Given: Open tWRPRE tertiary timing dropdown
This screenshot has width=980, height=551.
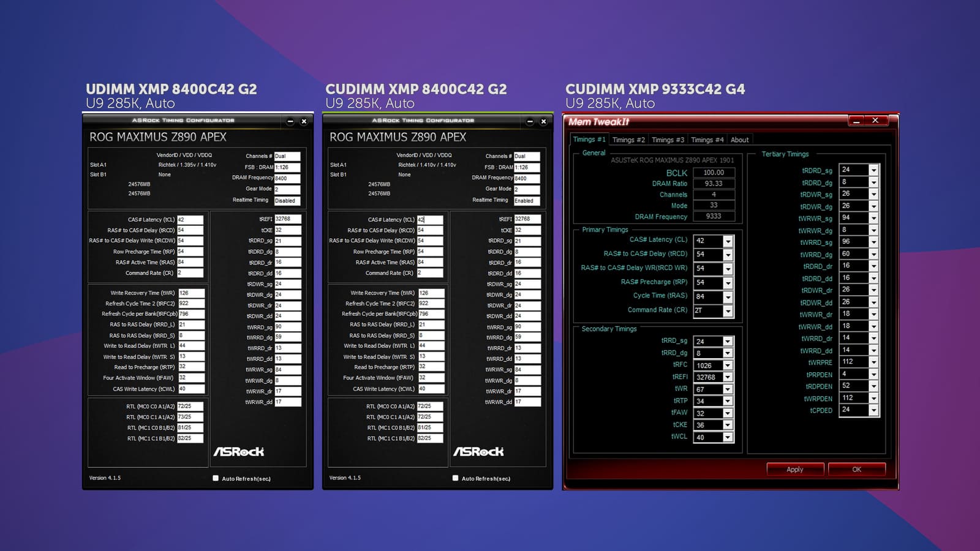Looking at the screenshot, I should pos(873,362).
